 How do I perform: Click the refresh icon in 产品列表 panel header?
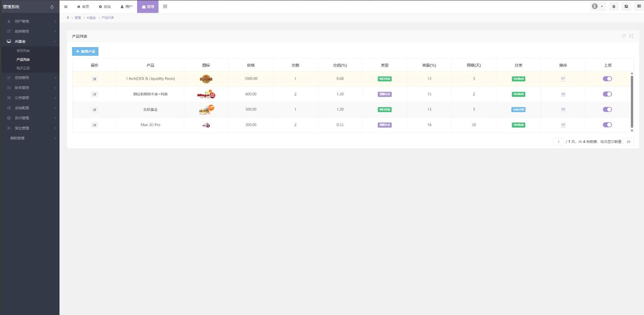coord(624,36)
